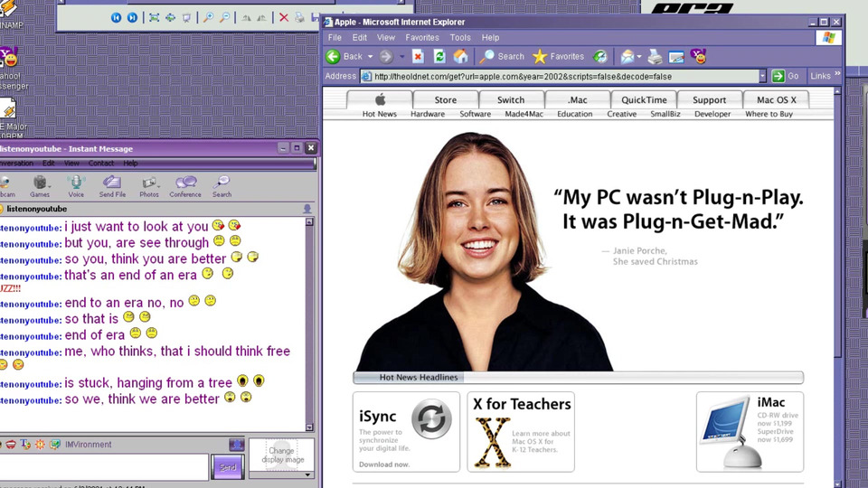Open Favorites menu in Internet Explorer
This screenshot has width=868, height=488.
(422, 38)
